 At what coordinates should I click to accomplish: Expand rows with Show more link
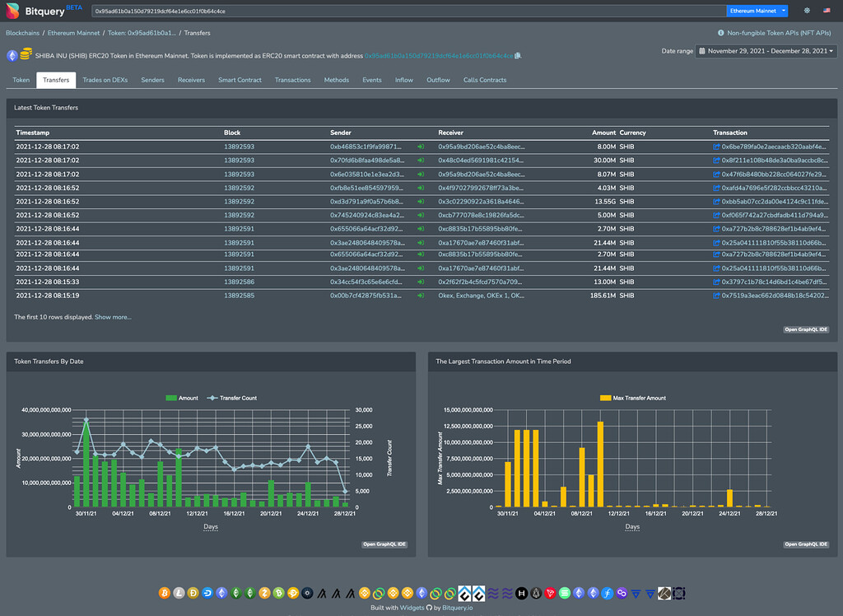pyautogui.click(x=113, y=317)
